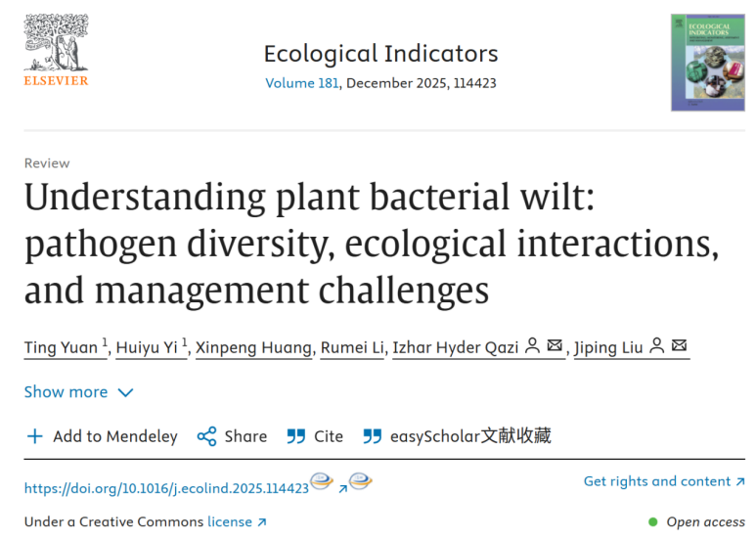Click the person icon beside Izhar Hyder Qazi
Image resolution: width=756 pixels, height=540 pixels.
tap(533, 346)
